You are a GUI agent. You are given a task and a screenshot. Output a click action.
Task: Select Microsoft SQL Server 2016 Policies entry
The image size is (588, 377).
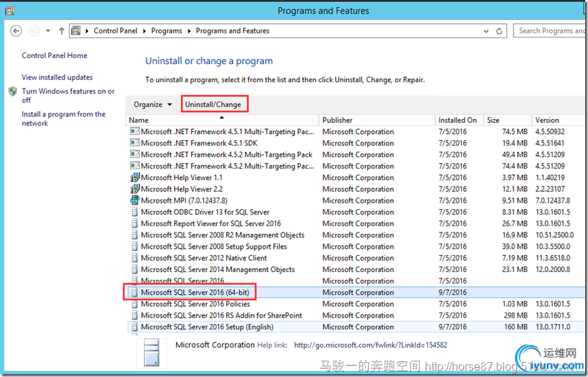point(355,304)
